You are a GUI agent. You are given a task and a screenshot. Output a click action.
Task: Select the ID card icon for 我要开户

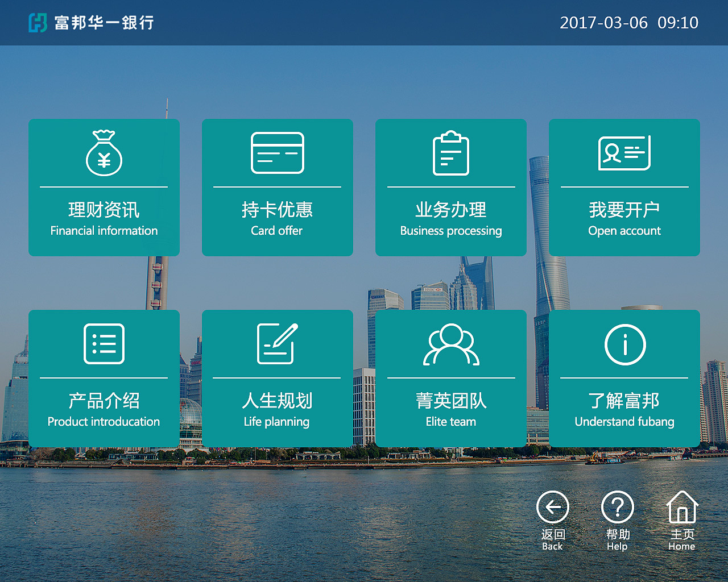click(624, 153)
